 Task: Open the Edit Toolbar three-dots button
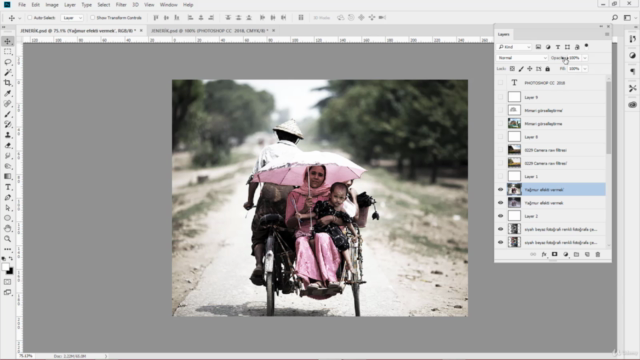coord(8,249)
